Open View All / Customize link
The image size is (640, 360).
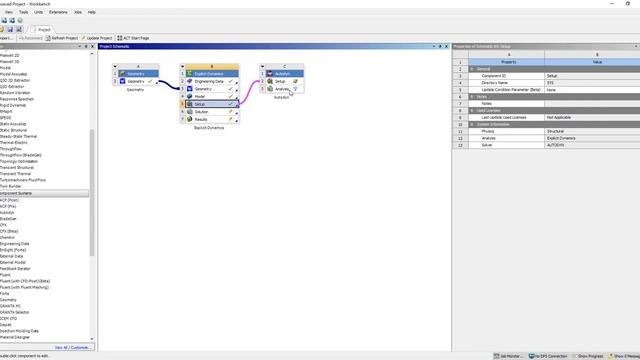pos(73,347)
